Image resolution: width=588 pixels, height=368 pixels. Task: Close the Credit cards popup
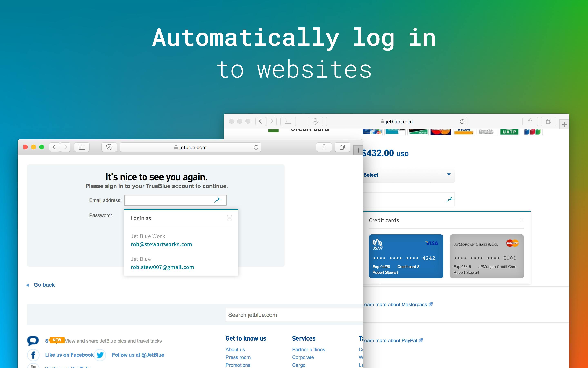(521, 220)
